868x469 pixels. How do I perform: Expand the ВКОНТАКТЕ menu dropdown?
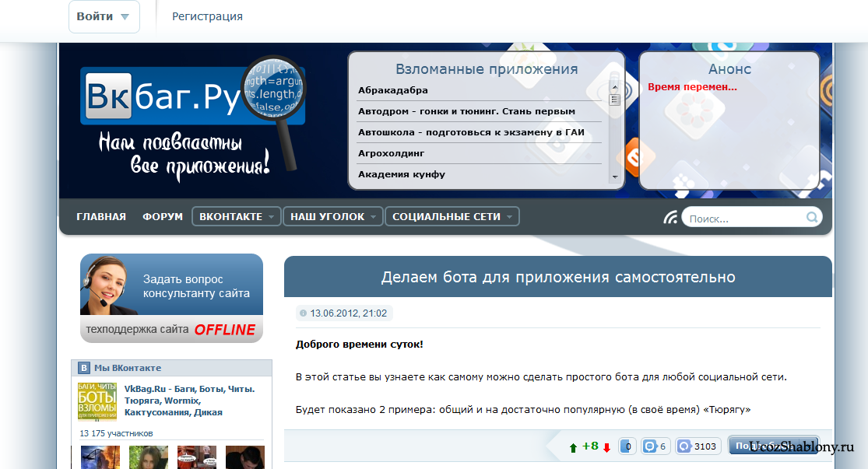pyautogui.click(x=236, y=216)
